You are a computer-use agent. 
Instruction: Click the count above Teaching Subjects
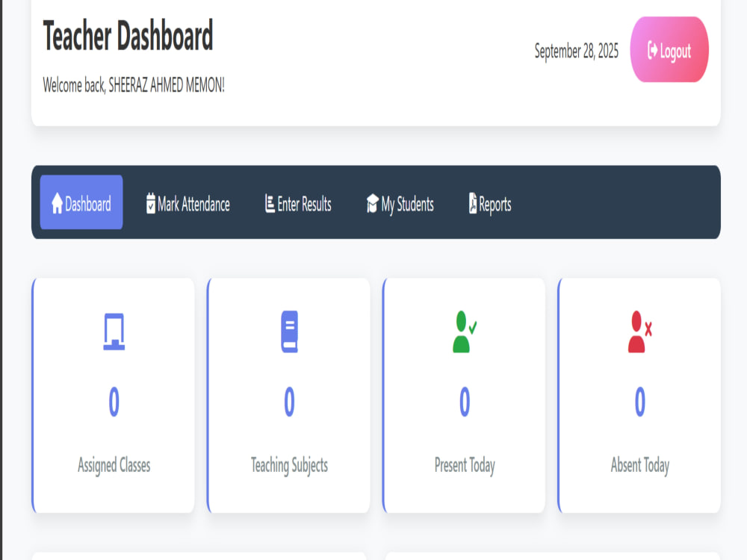click(x=289, y=402)
